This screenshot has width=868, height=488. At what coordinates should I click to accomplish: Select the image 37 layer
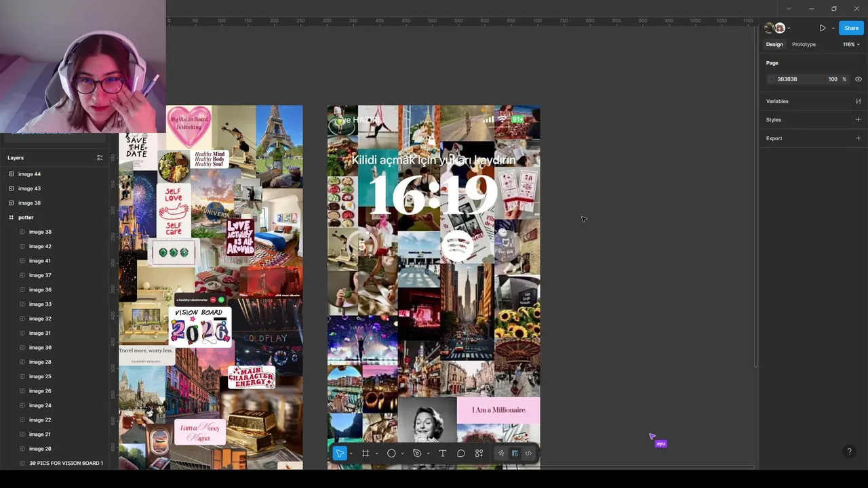click(x=54, y=275)
